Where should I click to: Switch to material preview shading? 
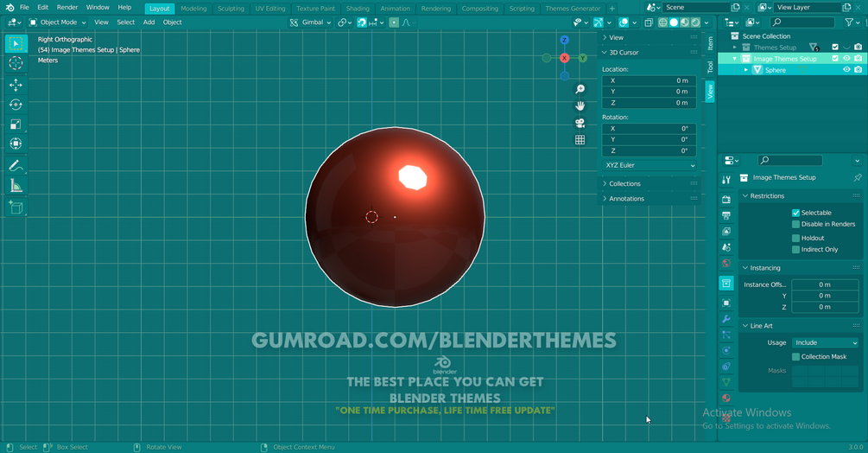tap(685, 22)
